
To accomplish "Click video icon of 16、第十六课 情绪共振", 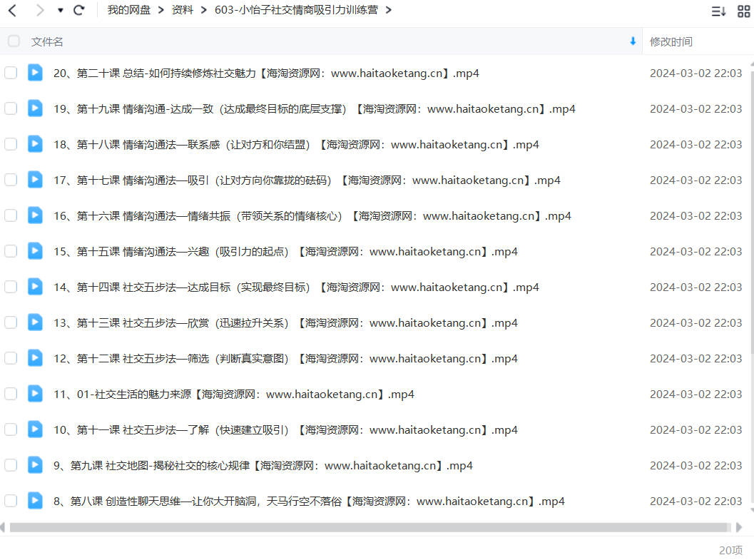I will click(35, 215).
